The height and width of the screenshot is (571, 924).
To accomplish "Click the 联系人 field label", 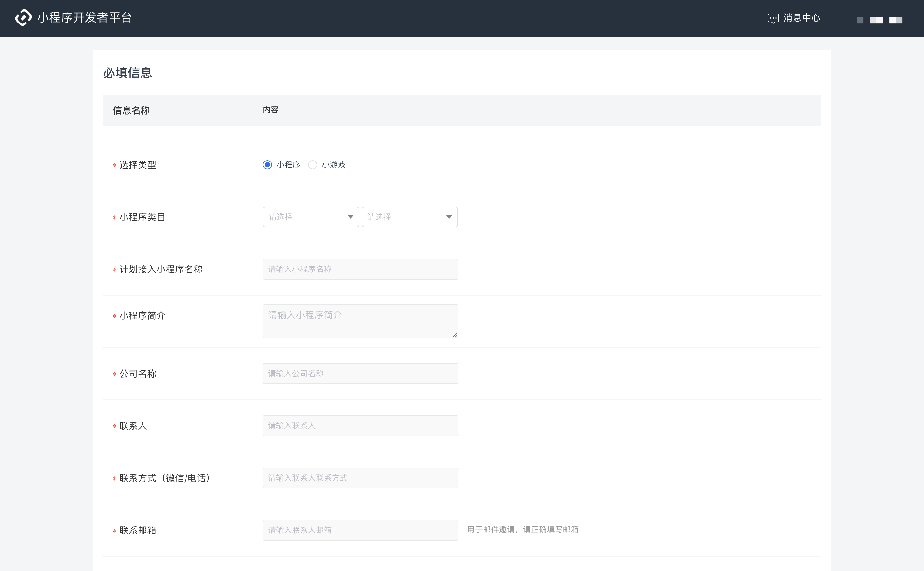I will pos(133,426).
